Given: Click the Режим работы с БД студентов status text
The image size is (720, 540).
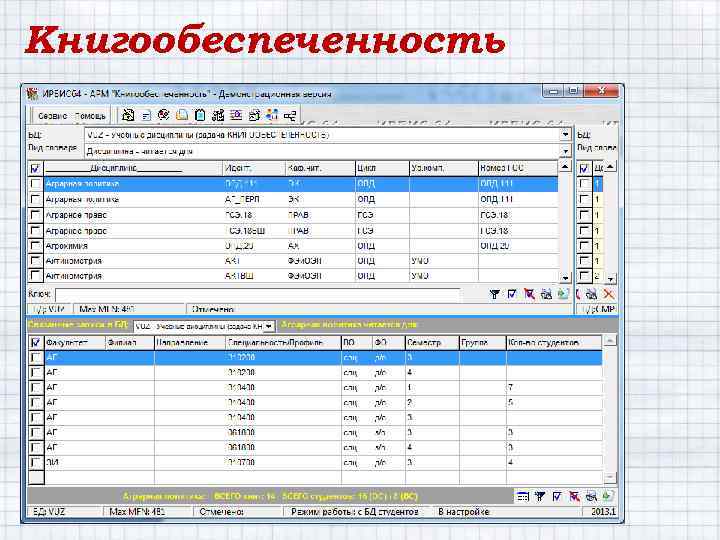Looking at the screenshot, I should point(354,512).
